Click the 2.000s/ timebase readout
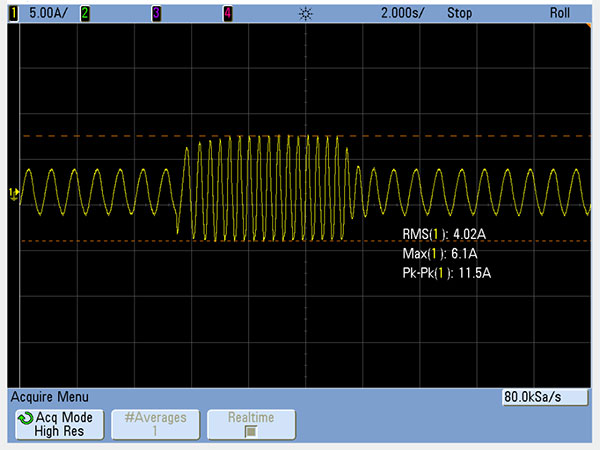Viewport: 600px width, 450px height. tap(403, 13)
